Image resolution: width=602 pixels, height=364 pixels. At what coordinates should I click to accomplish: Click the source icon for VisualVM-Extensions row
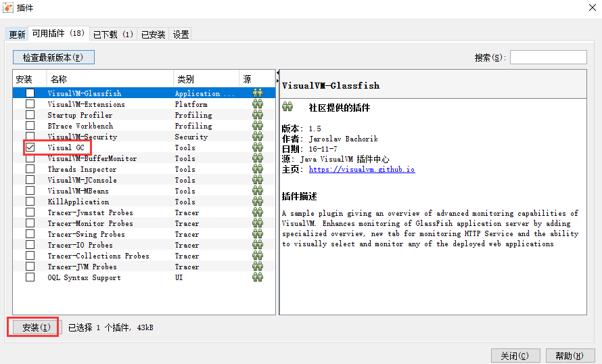pyautogui.click(x=258, y=104)
